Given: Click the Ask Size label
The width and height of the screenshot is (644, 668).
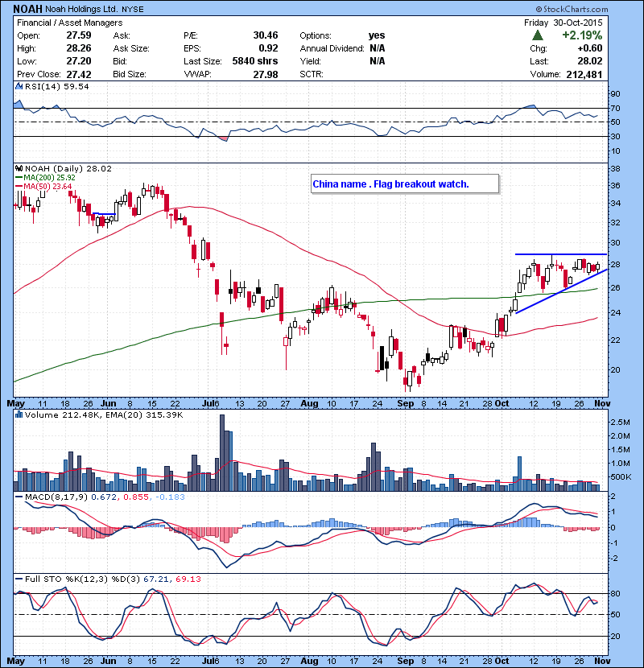Looking at the screenshot, I should 131,48.
